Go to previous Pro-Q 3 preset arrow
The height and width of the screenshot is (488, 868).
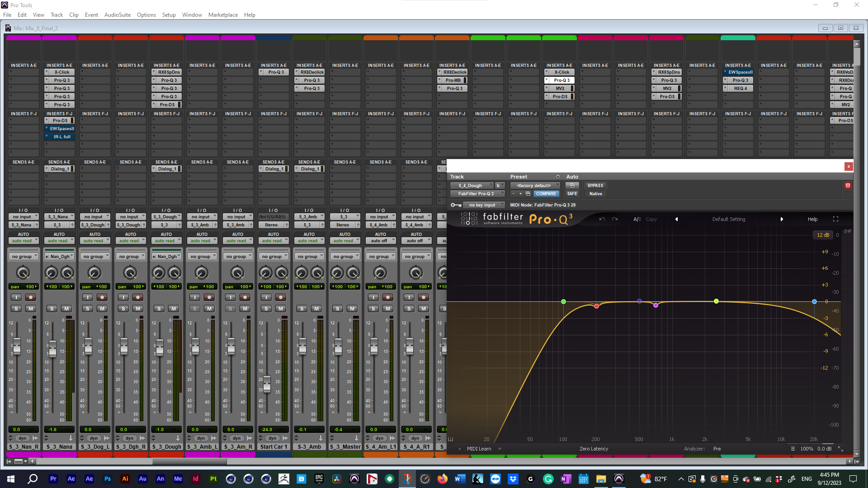coord(677,219)
